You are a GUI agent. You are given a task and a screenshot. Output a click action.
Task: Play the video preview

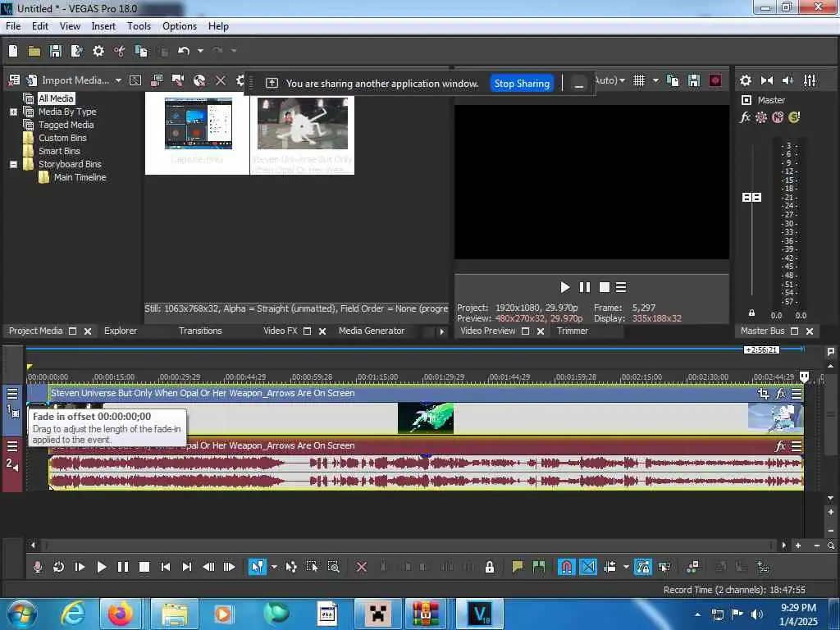[564, 288]
